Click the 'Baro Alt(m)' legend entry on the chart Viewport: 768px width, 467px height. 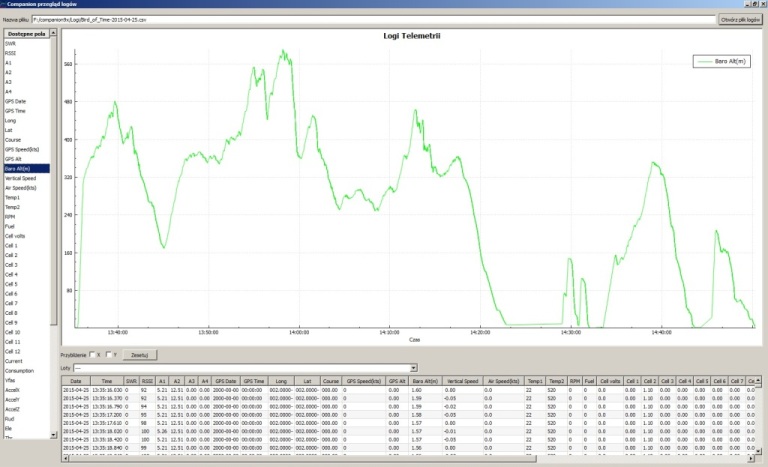pyautogui.click(x=722, y=61)
